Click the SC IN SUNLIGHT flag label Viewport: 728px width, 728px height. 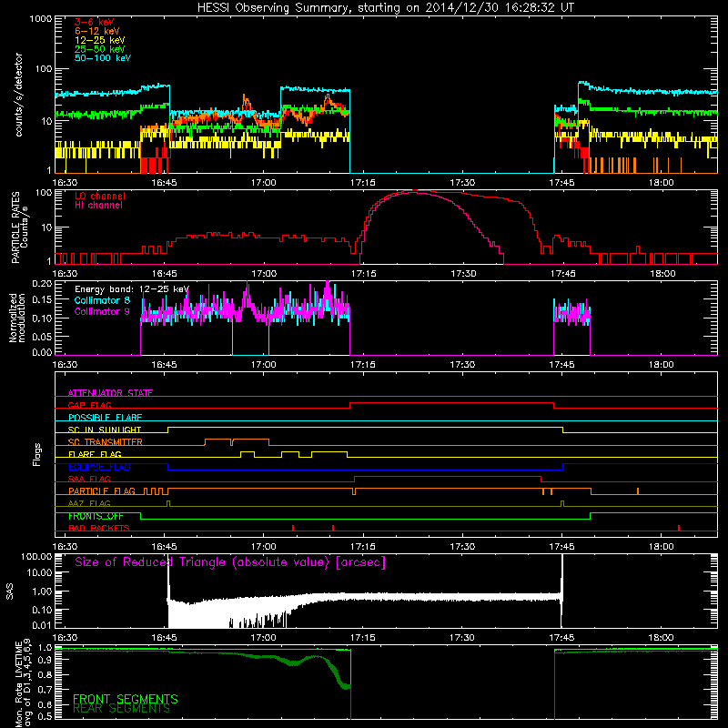click(x=105, y=430)
